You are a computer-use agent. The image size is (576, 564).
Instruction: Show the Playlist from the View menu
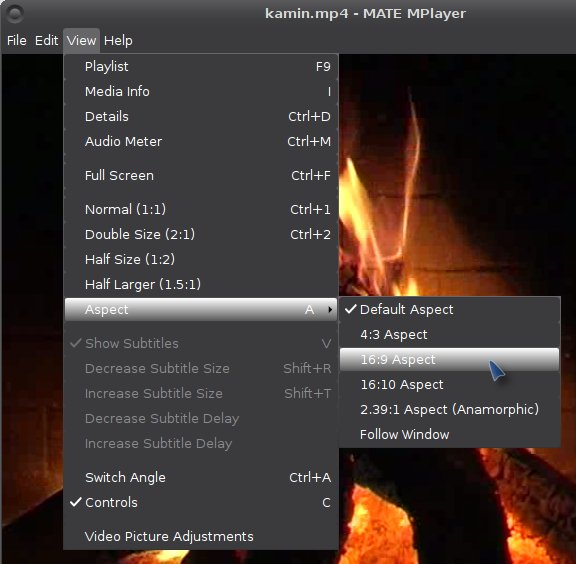click(201, 67)
